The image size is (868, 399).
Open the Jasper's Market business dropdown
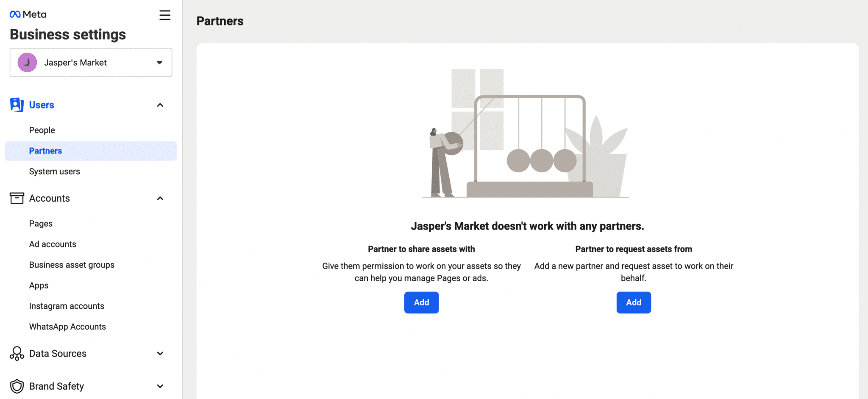click(159, 63)
